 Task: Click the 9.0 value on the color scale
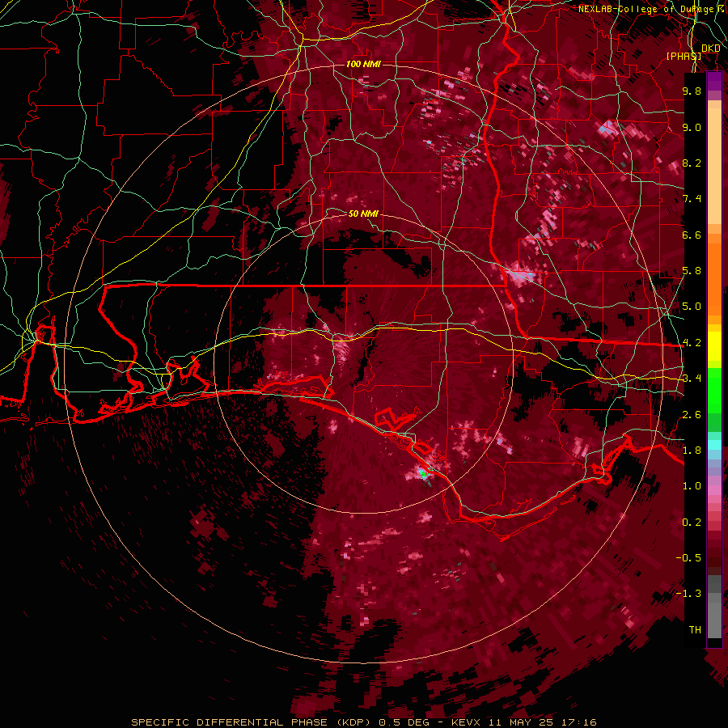click(692, 127)
